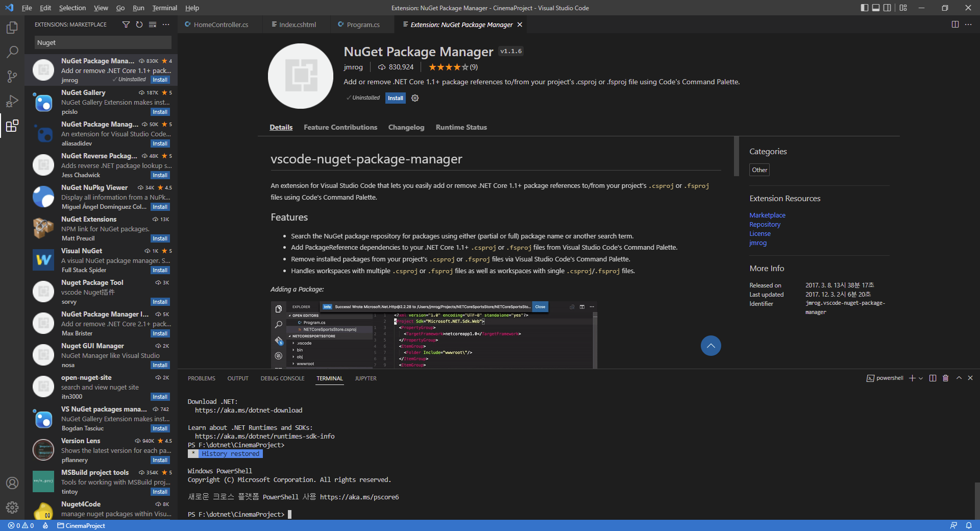The image size is (980, 531).
Task: Open the Search view in activity bar
Action: point(12,52)
